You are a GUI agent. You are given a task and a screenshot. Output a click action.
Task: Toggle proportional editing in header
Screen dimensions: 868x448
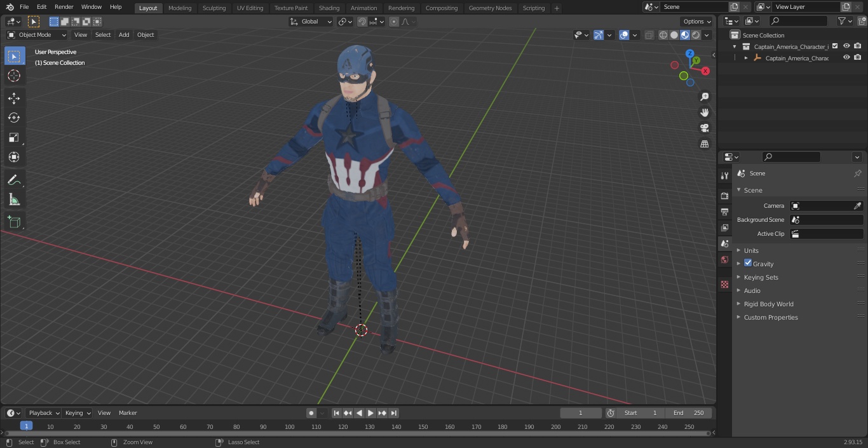[394, 22]
